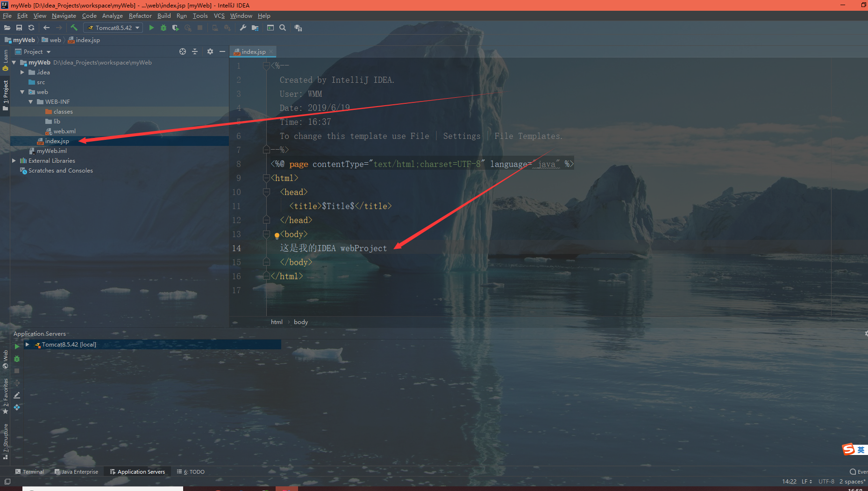Expand the External Libraries node
Viewport: 868px width, 491px height.
click(14, 160)
